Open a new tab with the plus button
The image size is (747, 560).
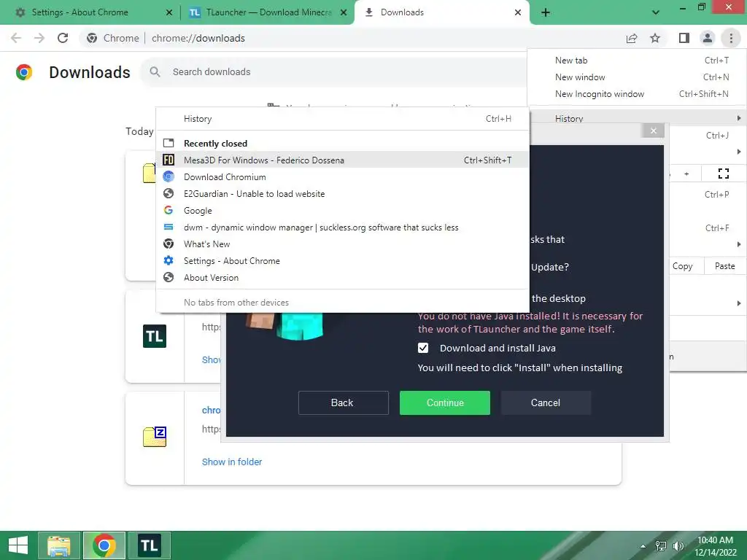pos(546,12)
